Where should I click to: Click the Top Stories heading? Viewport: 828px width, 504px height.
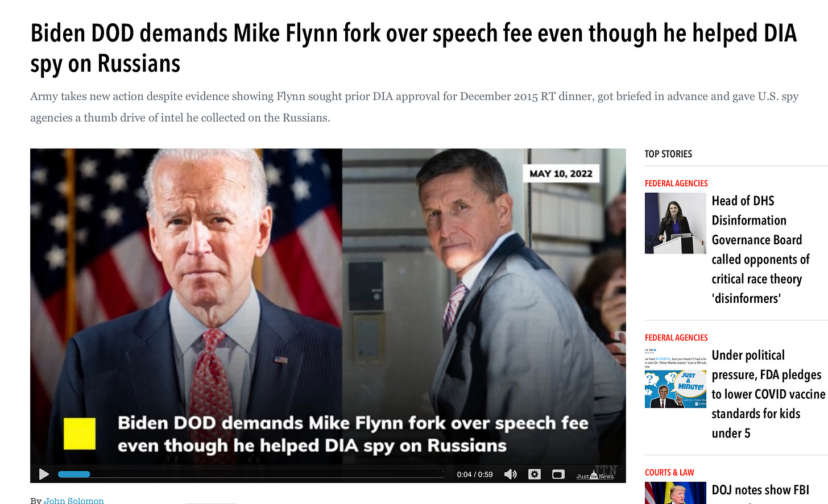[x=668, y=154]
